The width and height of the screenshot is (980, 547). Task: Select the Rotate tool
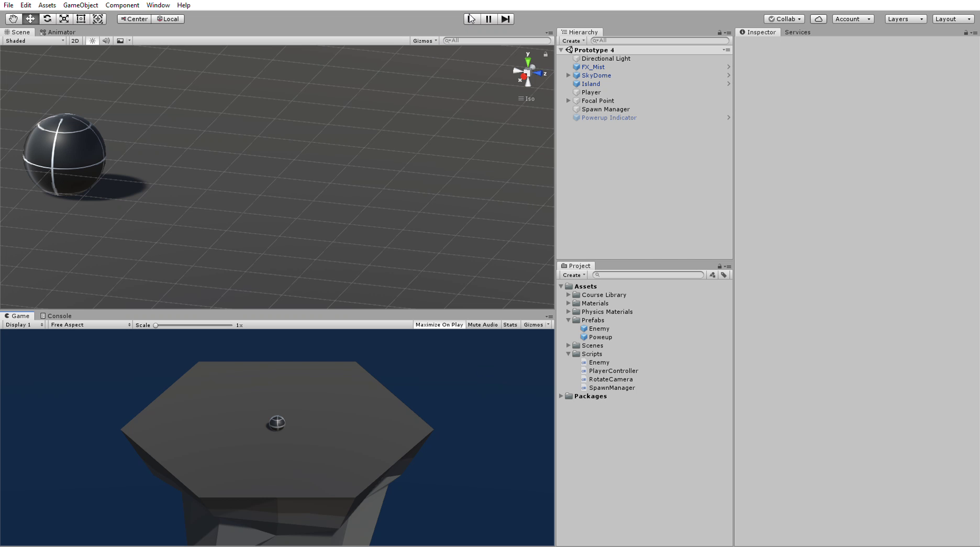pyautogui.click(x=47, y=19)
